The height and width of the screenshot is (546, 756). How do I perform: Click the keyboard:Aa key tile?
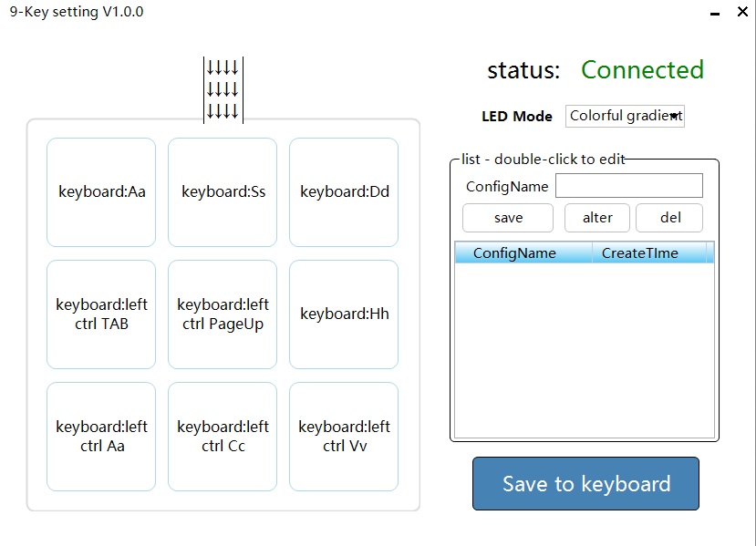101,192
